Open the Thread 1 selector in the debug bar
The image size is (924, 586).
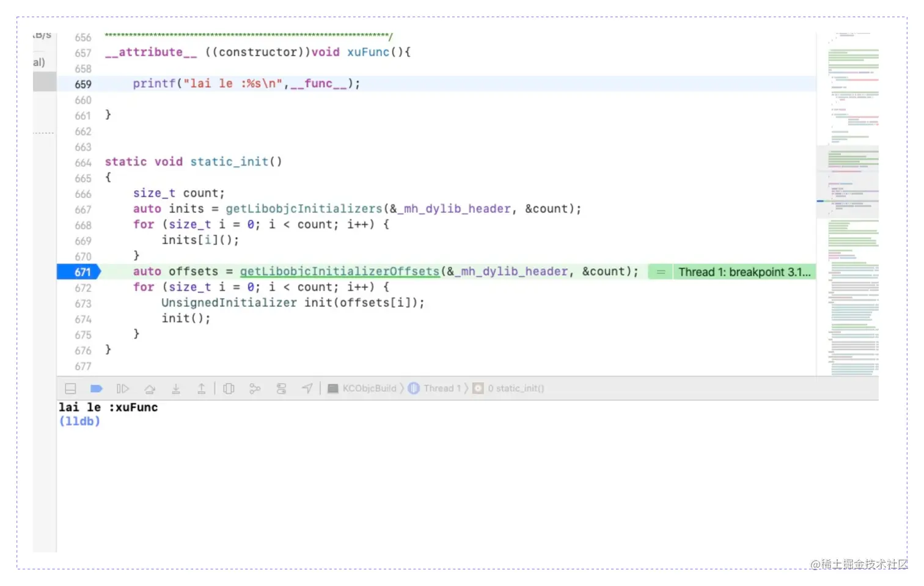point(435,389)
